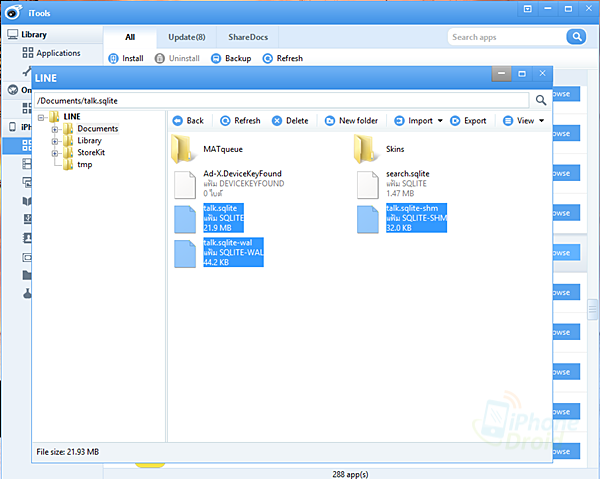Image resolution: width=600 pixels, height=479 pixels.
Task: Refresh the LINE file listing
Action: [x=240, y=121]
